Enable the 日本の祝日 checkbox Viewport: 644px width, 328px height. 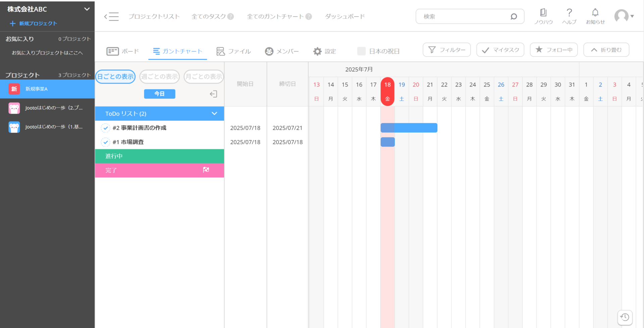[361, 51]
